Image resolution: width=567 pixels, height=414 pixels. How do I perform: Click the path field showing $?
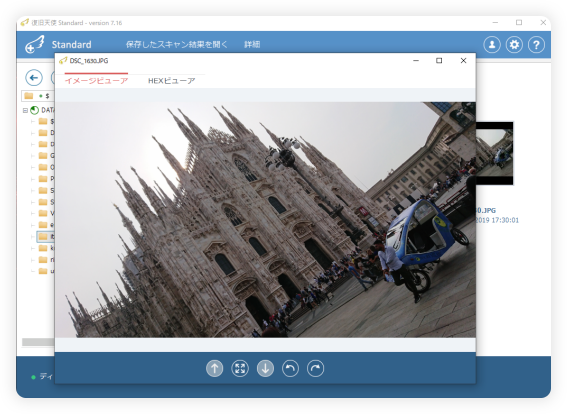pyautogui.click(x=38, y=96)
